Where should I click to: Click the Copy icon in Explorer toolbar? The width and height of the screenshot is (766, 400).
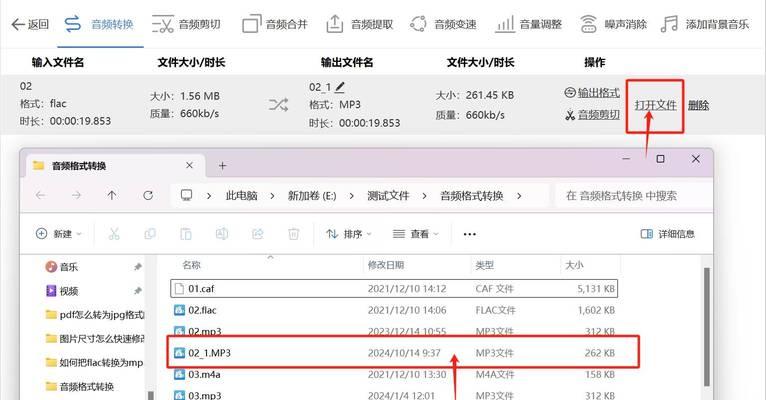pos(150,234)
